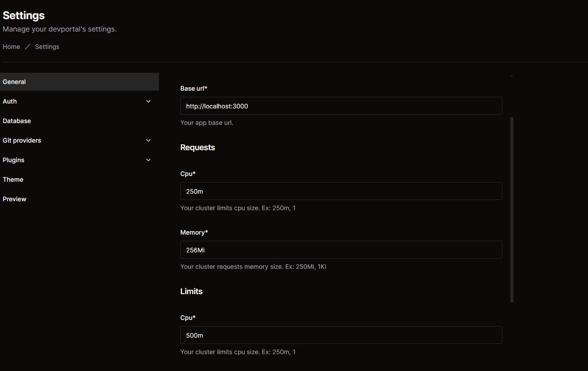588x371 pixels.
Task: Expand the Plugins chevron arrow
Action: [148, 160]
